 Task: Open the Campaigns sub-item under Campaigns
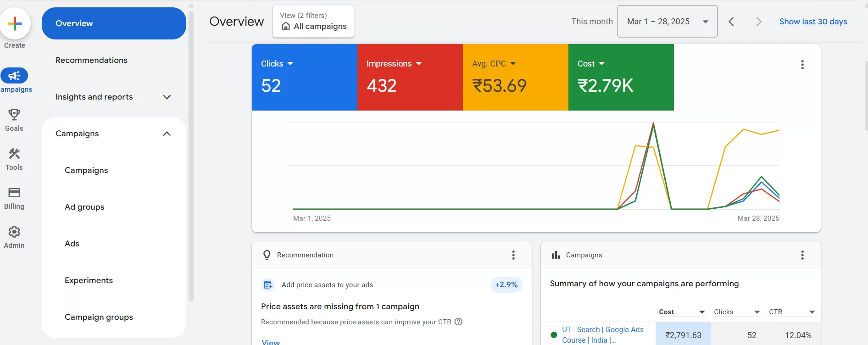[x=86, y=170]
